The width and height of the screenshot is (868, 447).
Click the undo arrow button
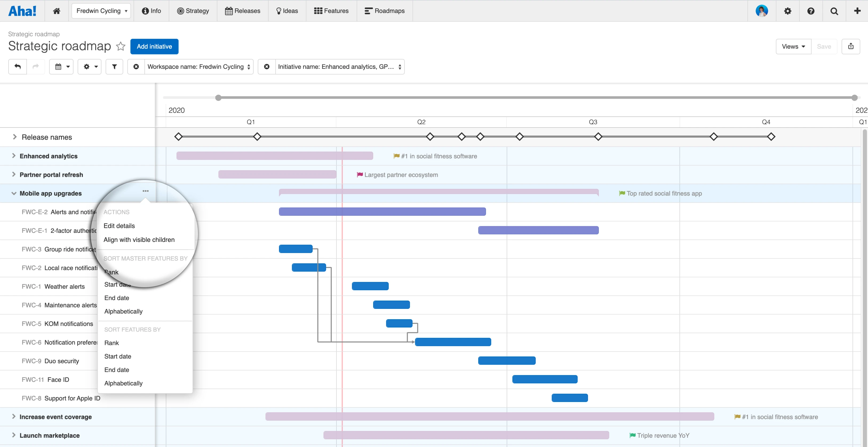pyautogui.click(x=18, y=67)
